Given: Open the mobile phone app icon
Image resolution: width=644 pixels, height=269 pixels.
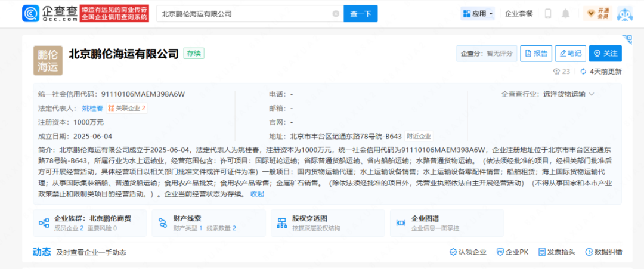Looking at the screenshot, I should (x=547, y=14).
